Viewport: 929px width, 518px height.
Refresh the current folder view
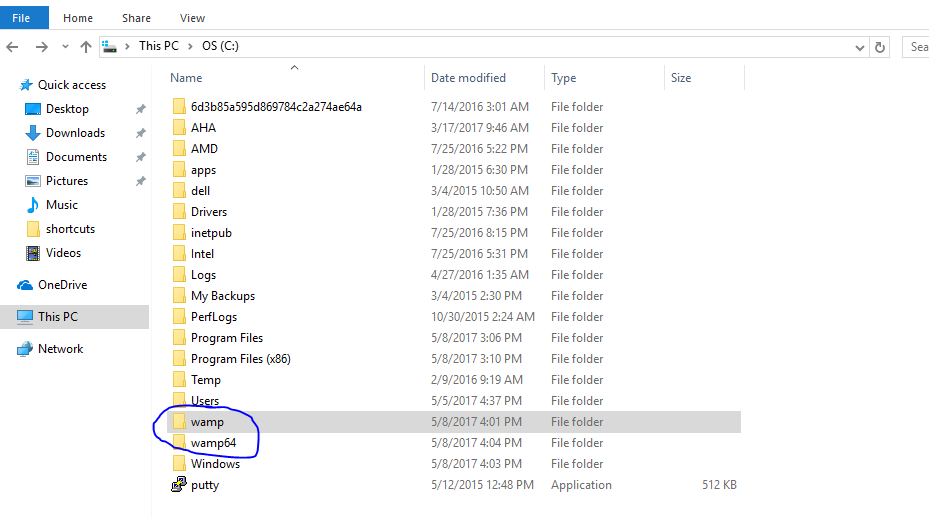click(x=880, y=47)
